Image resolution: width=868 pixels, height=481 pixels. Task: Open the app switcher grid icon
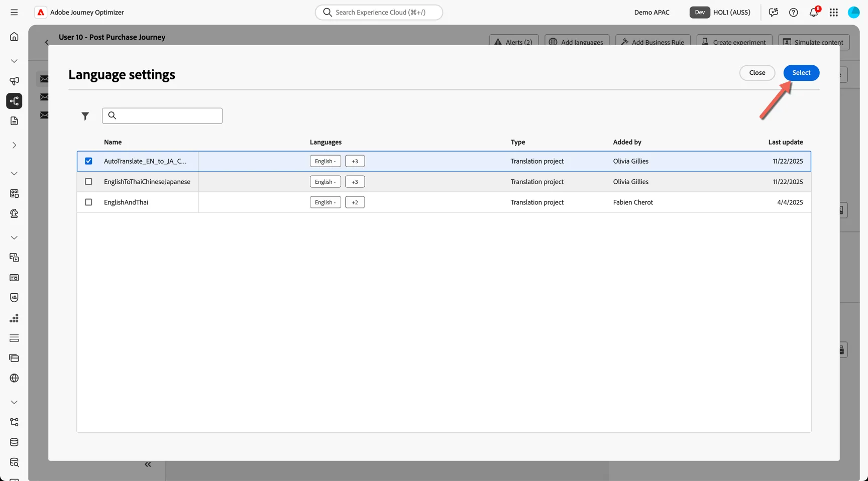coord(834,12)
